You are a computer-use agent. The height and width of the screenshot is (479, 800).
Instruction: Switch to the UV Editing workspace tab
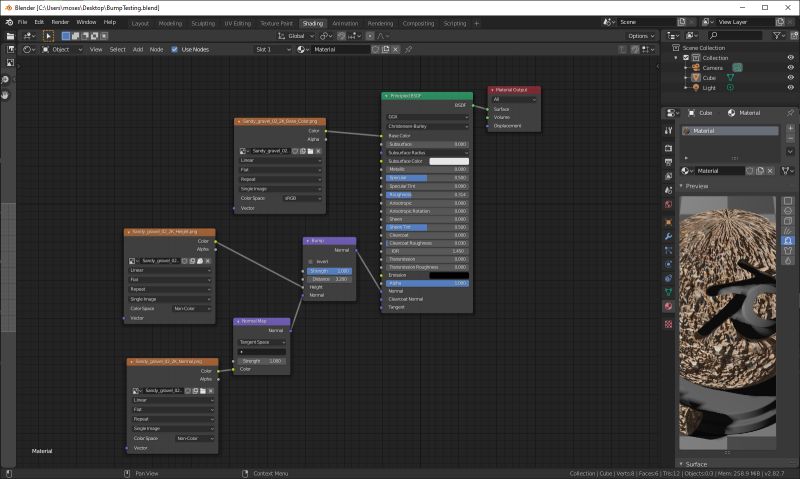(238, 23)
